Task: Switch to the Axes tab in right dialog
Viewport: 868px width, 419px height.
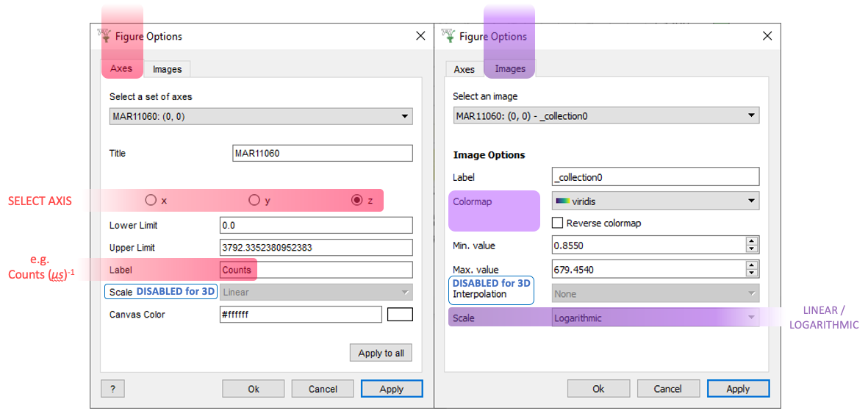Action: [x=464, y=69]
